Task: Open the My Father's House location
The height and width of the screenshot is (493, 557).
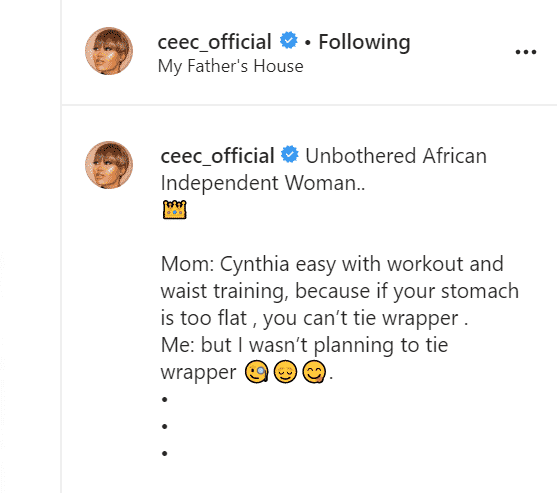Action: tap(231, 66)
